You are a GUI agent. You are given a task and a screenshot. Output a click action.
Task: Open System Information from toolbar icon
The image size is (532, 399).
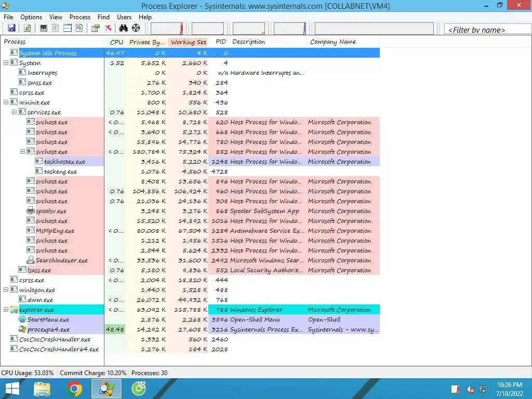(x=44, y=28)
